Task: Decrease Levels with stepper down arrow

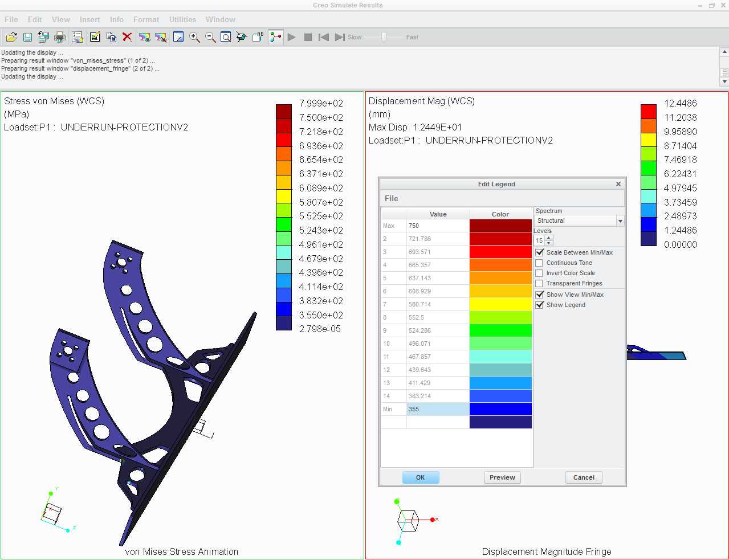Action: click(x=549, y=243)
